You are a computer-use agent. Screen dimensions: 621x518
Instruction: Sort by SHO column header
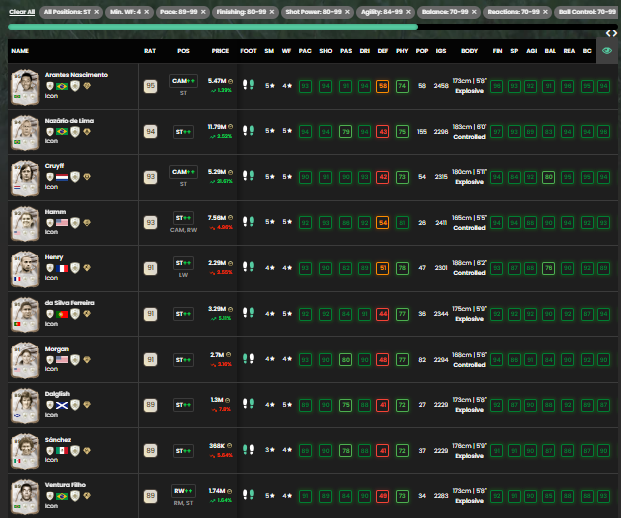326,51
